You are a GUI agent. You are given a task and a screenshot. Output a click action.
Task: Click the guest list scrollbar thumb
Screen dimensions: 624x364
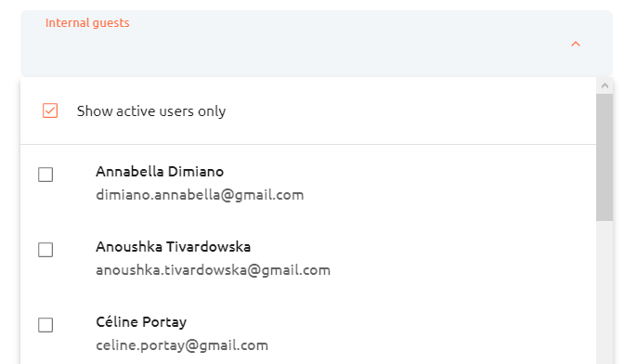coord(604,157)
